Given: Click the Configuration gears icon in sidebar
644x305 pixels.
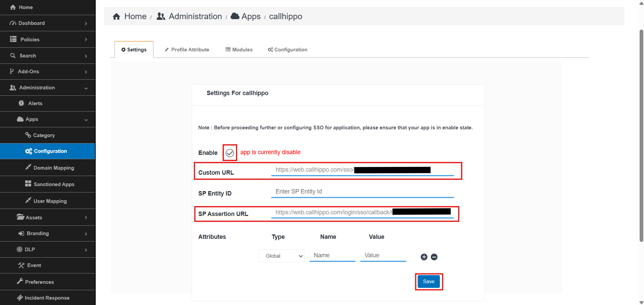Looking at the screenshot, I should pos(29,151).
